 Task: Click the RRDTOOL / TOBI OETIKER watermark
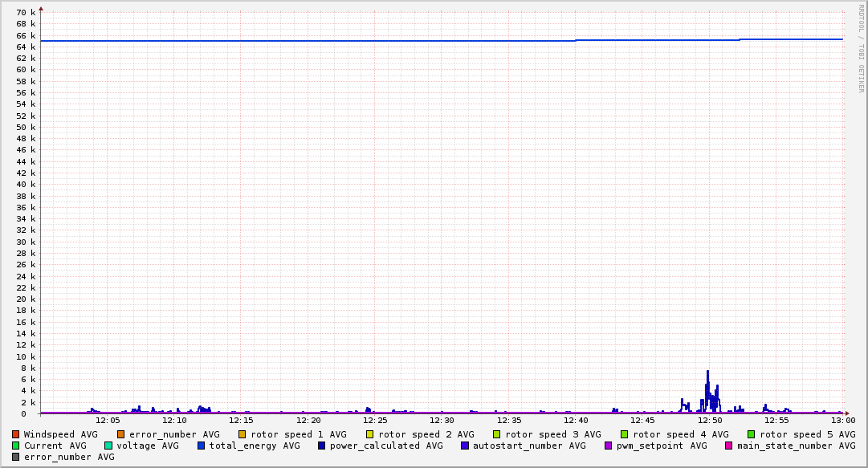[x=861, y=48]
